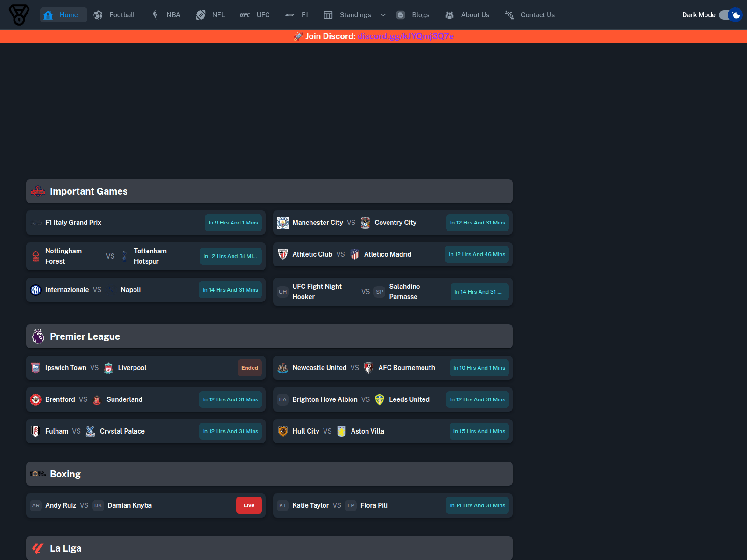This screenshot has height=560, width=747.
Task: Click the Football soccer ball icon
Action: (x=98, y=15)
